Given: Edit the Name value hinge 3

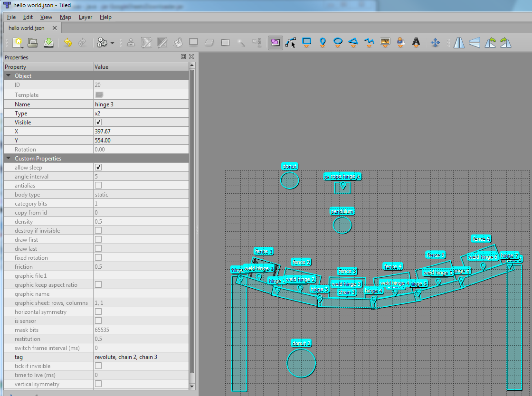Looking at the screenshot, I should click(141, 104).
